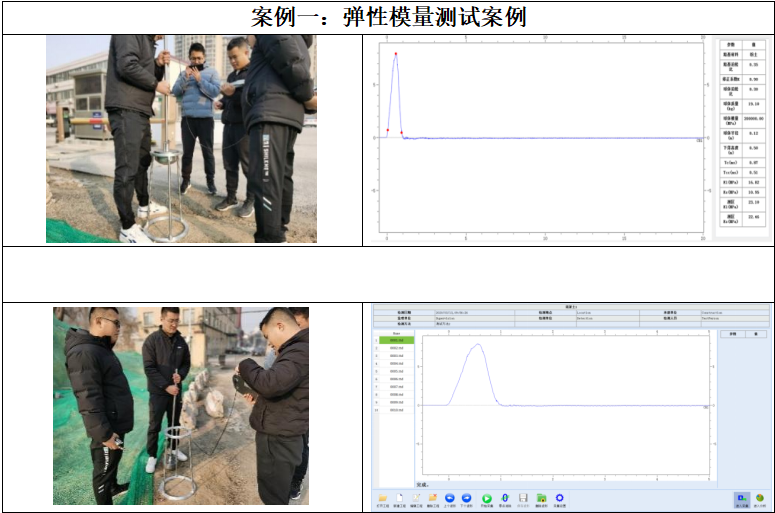
Task: Click the colorful round icon at far bottom-right
Action: tap(759, 497)
